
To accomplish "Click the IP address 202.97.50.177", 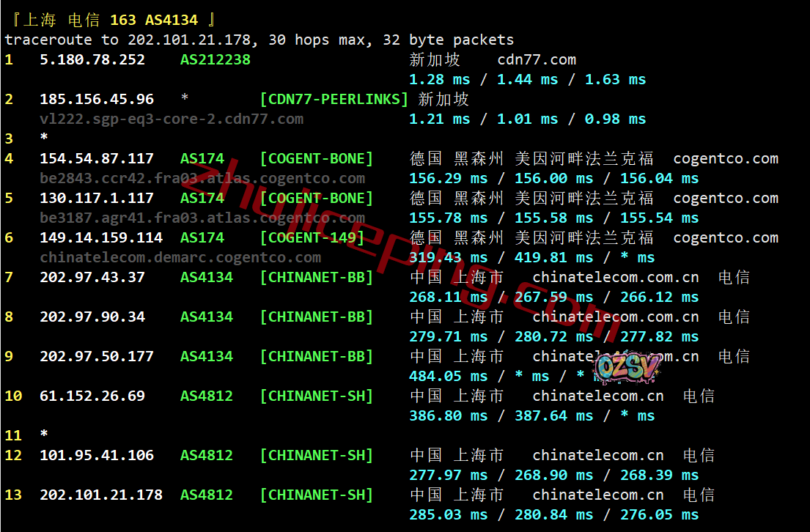I will tap(97, 356).
